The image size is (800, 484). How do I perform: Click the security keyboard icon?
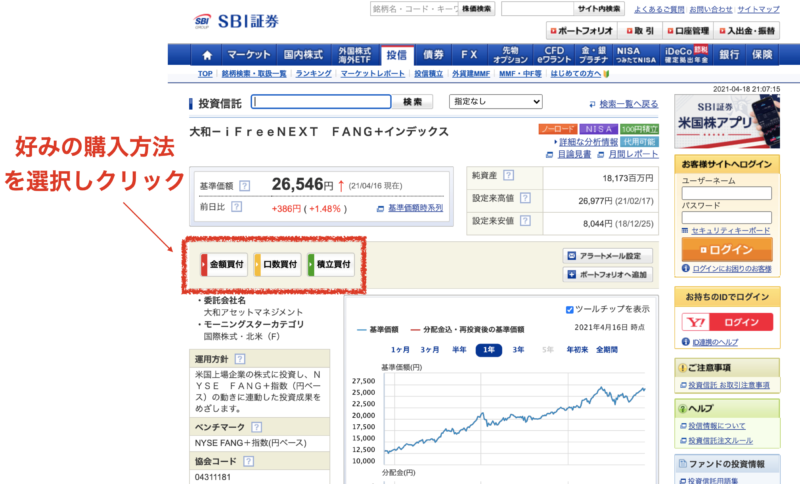click(x=685, y=231)
